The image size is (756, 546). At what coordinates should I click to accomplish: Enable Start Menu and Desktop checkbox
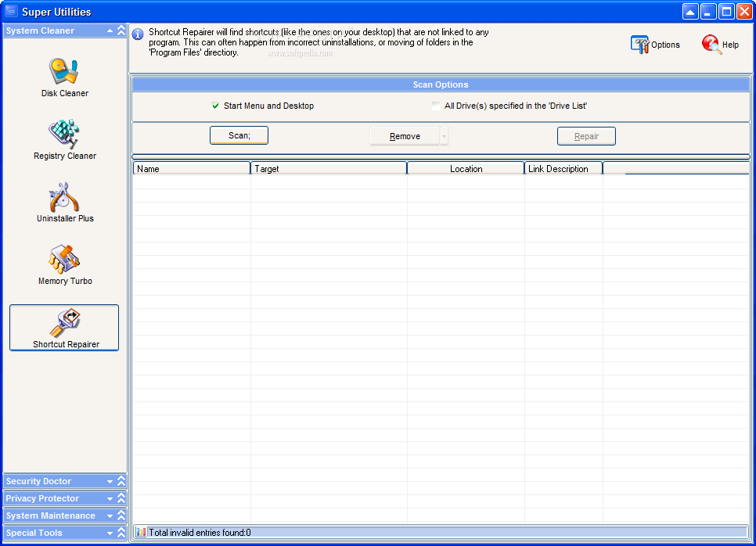(215, 106)
